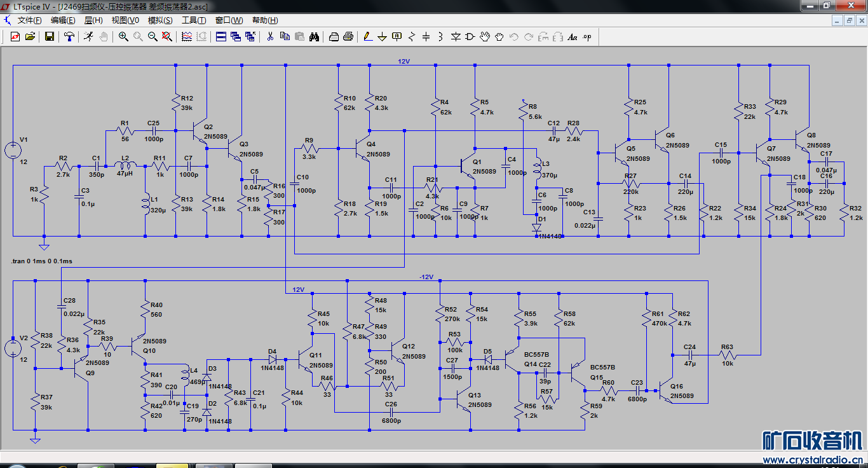Image resolution: width=868 pixels, height=468 pixels.
Task: Cascade windows with the toolbar icon
Action: [x=236, y=37]
